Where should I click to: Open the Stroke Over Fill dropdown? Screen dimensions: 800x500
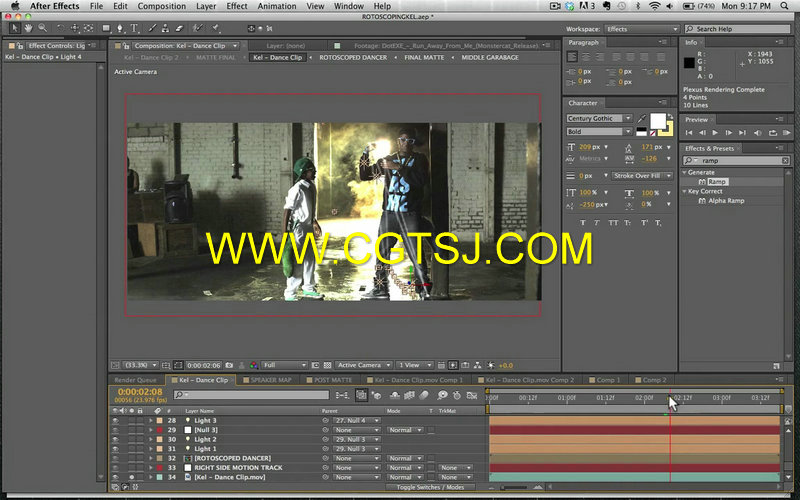(x=642, y=176)
